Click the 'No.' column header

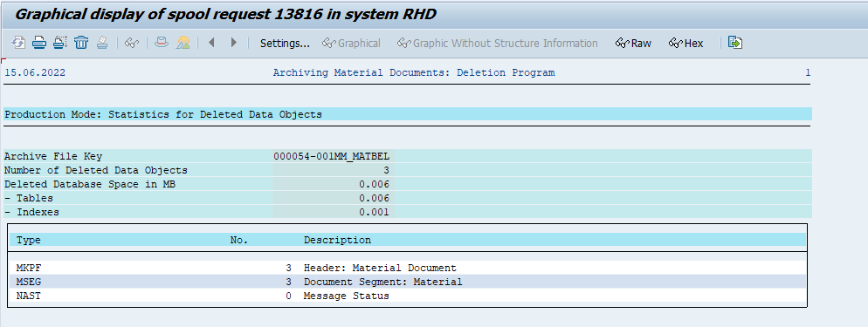[x=239, y=241]
